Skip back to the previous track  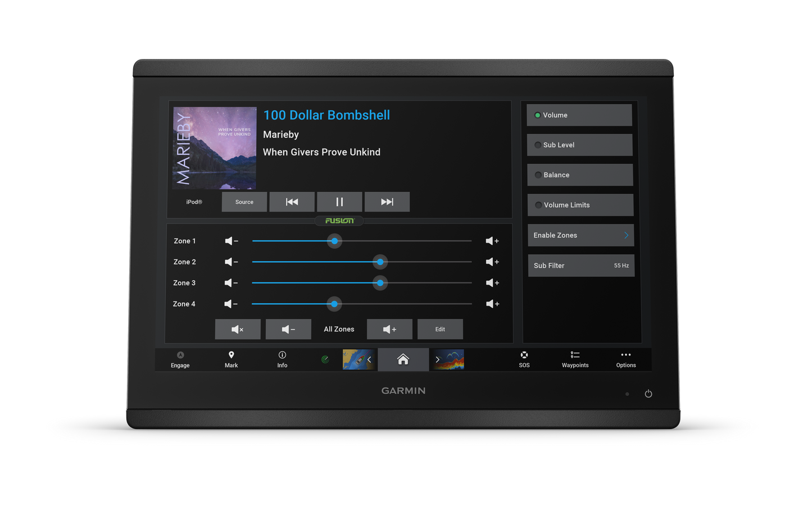click(x=292, y=202)
